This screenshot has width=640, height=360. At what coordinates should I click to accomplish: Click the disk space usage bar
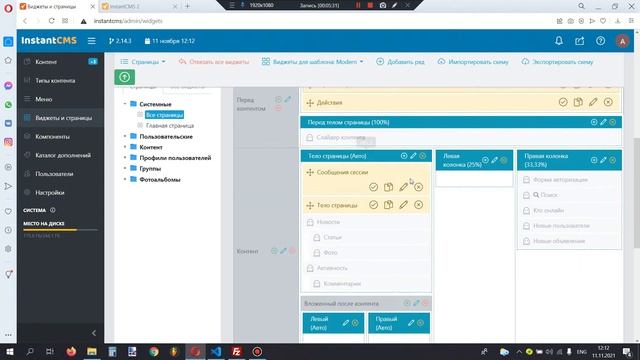tap(60, 230)
